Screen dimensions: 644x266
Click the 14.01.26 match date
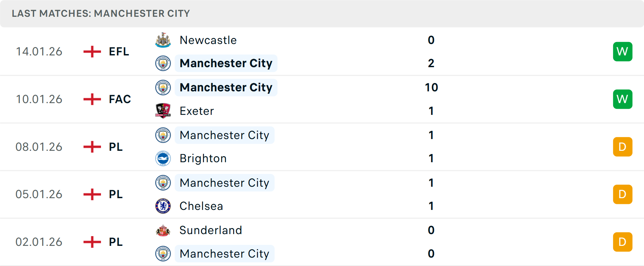tap(39, 52)
